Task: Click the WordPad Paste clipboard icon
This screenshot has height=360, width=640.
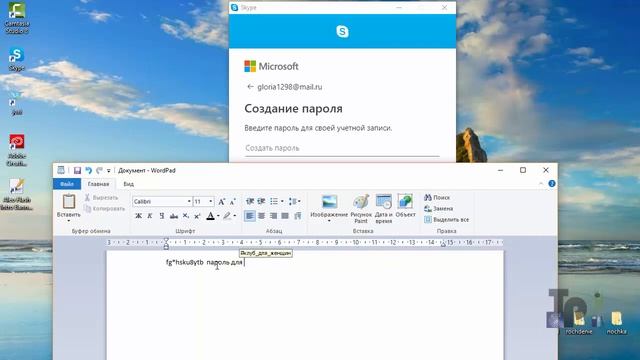Action: (x=69, y=201)
